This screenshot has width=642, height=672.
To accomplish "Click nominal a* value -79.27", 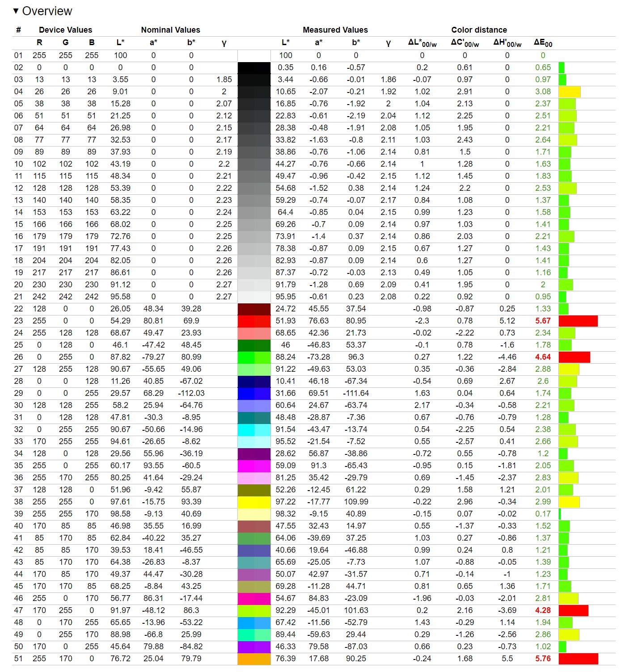I will click(x=153, y=357).
